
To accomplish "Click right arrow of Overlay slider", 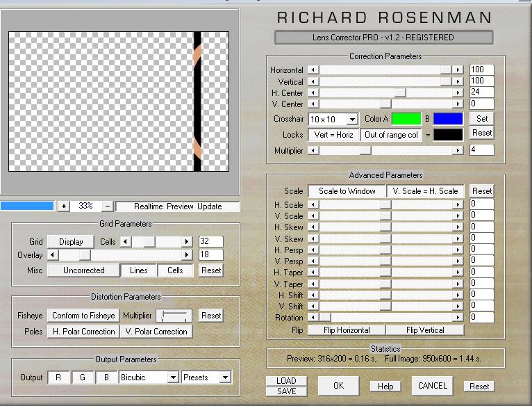I will coord(186,255).
